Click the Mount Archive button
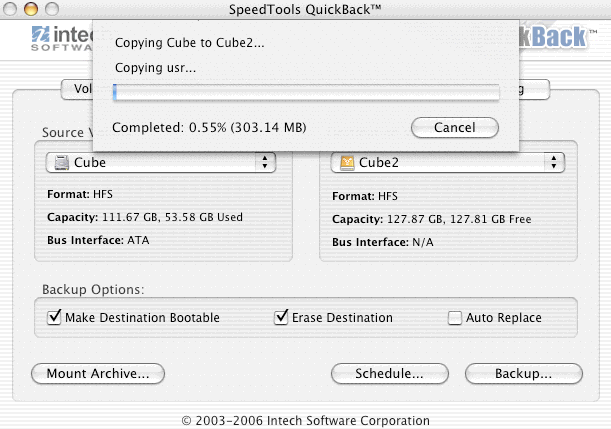The width and height of the screenshot is (611, 429). [98, 373]
